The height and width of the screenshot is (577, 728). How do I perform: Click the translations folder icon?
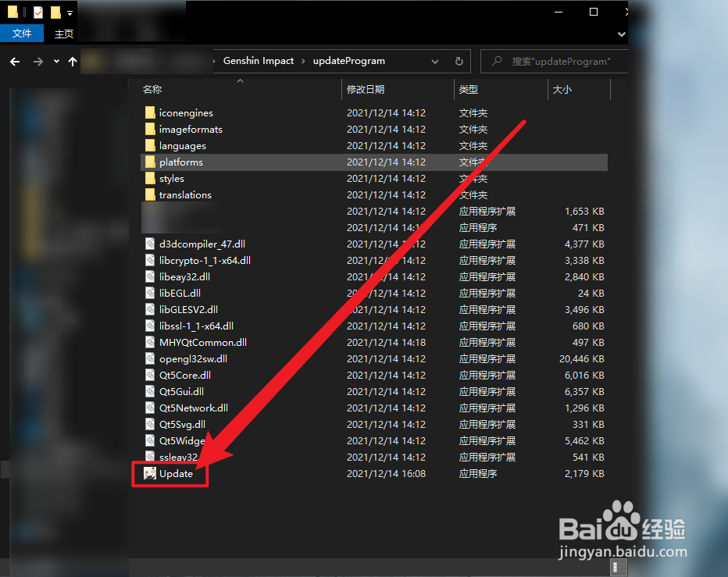150,194
